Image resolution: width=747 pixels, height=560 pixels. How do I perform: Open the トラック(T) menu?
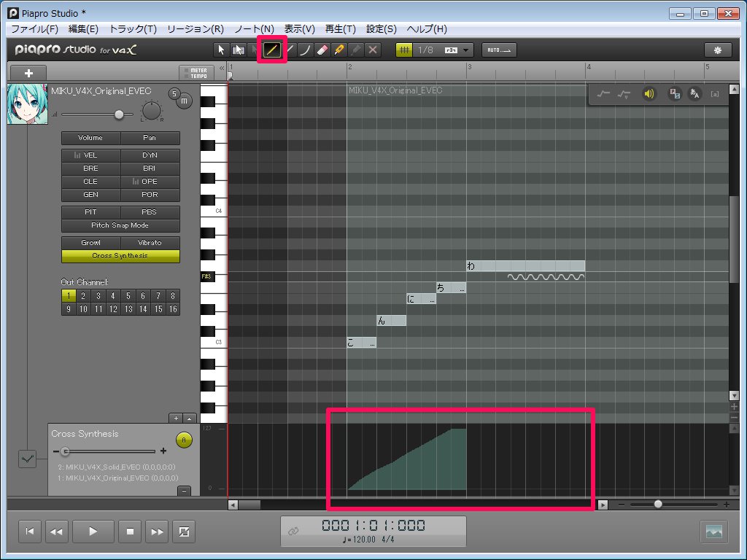click(133, 29)
